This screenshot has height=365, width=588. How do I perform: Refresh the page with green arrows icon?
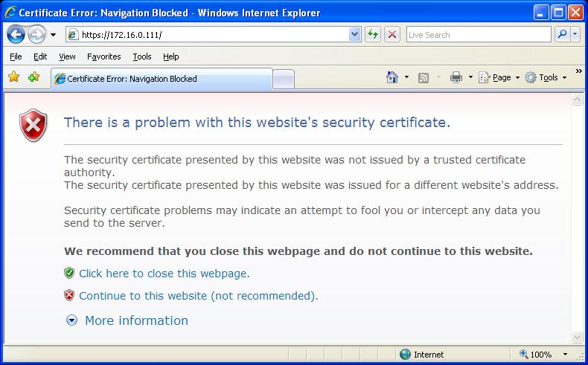(x=373, y=35)
